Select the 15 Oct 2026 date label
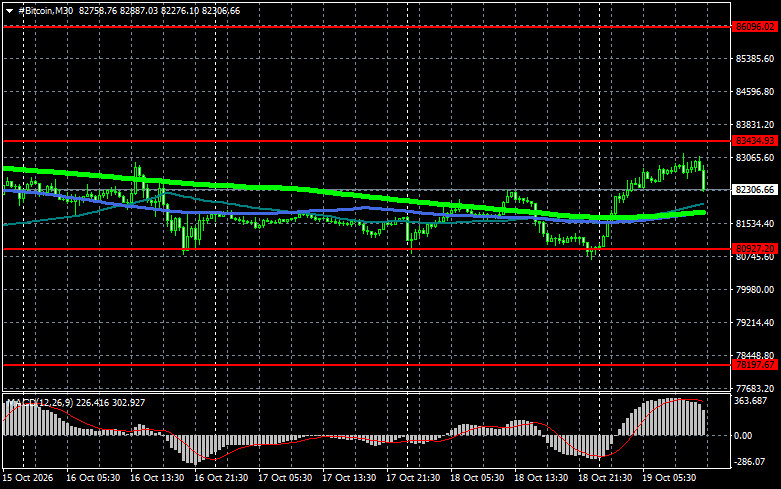The width and height of the screenshot is (781, 489). pos(28,478)
